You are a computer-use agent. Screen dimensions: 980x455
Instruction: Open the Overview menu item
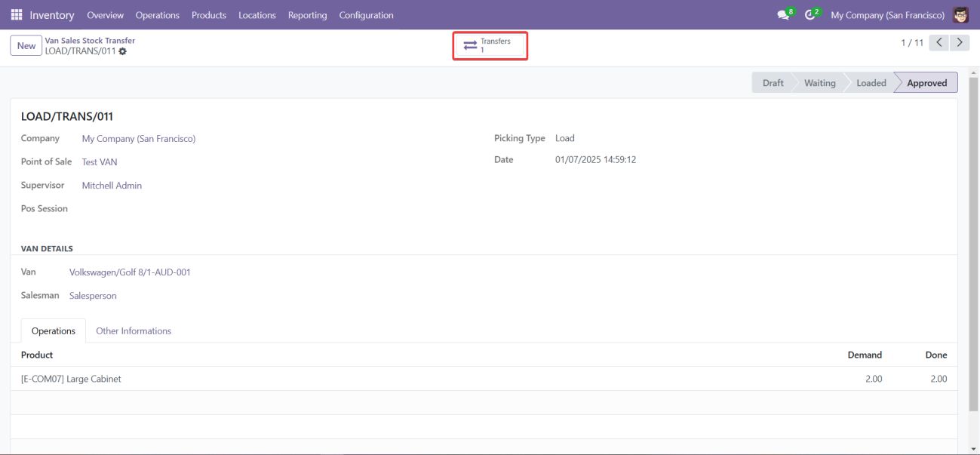click(105, 15)
